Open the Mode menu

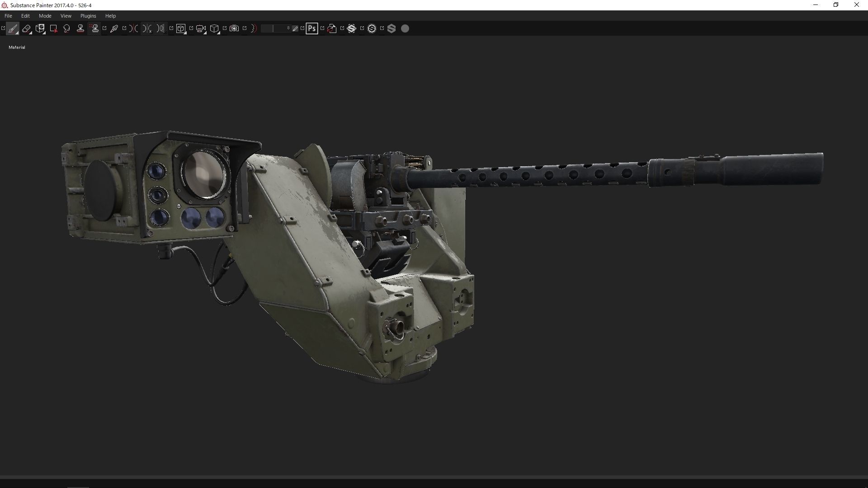45,15
